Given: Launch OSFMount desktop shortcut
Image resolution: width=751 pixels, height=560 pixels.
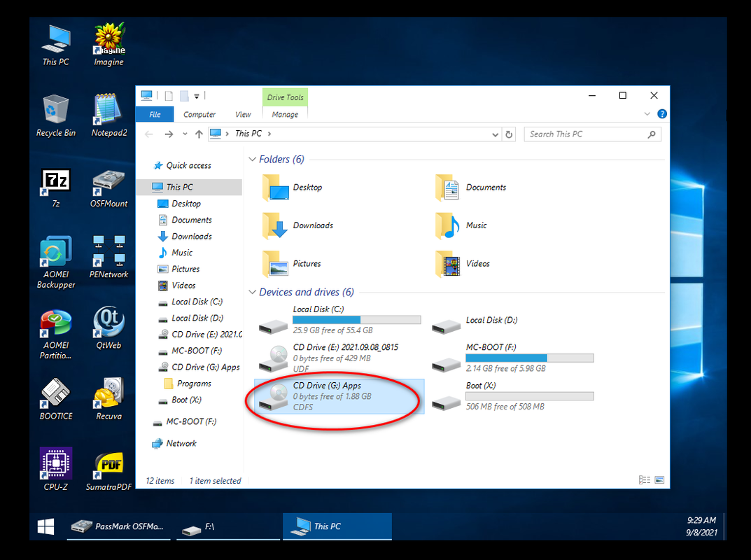Looking at the screenshot, I should coord(108,188).
